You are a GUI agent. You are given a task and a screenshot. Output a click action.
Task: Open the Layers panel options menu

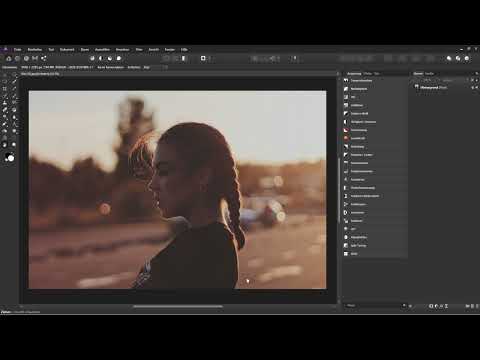476,74
